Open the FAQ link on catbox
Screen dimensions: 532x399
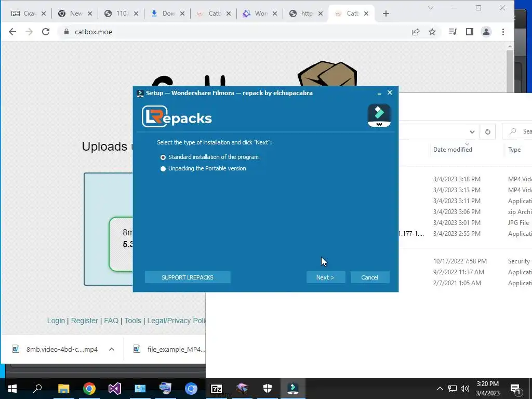point(111,321)
